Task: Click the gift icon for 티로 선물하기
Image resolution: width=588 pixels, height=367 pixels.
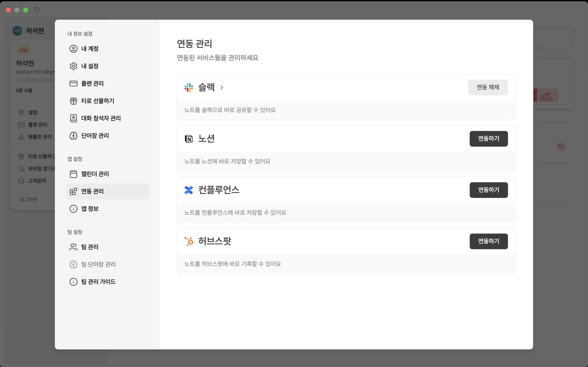Action: point(73,101)
